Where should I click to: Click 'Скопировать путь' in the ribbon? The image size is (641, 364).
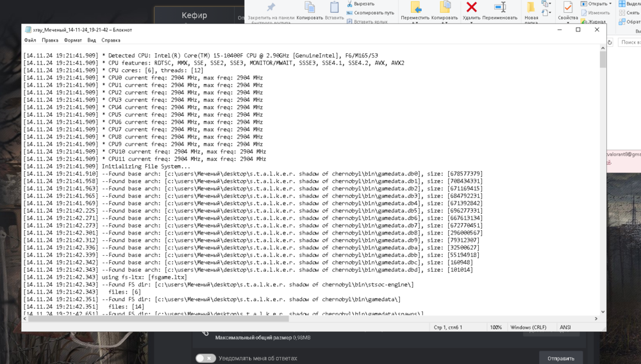tap(373, 13)
